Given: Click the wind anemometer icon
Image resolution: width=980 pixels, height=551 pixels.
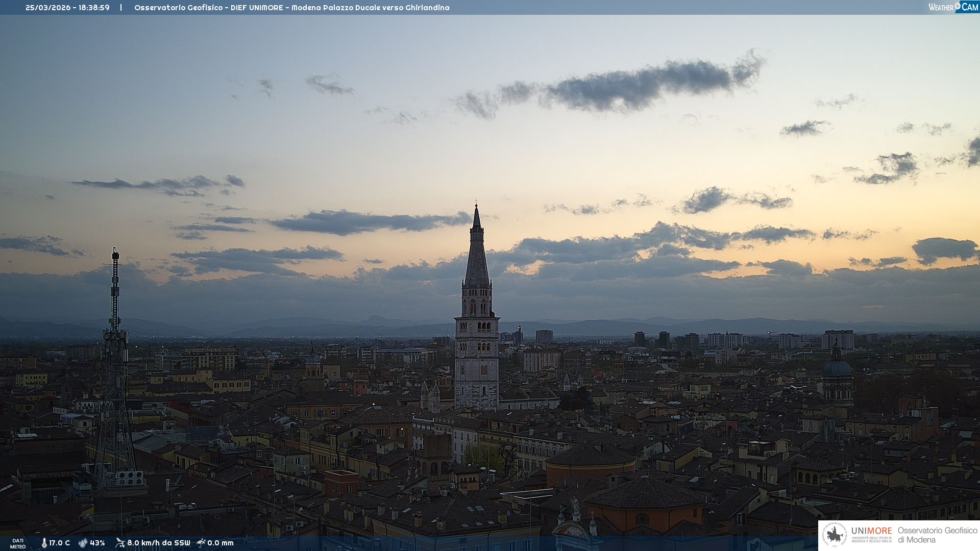Looking at the screenshot, I should 120,543.
